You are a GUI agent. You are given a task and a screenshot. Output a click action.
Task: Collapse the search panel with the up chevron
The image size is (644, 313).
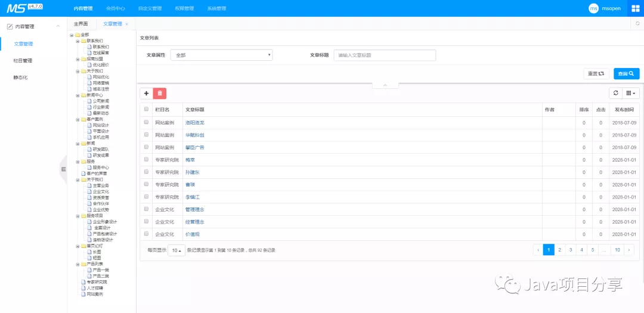click(x=385, y=85)
